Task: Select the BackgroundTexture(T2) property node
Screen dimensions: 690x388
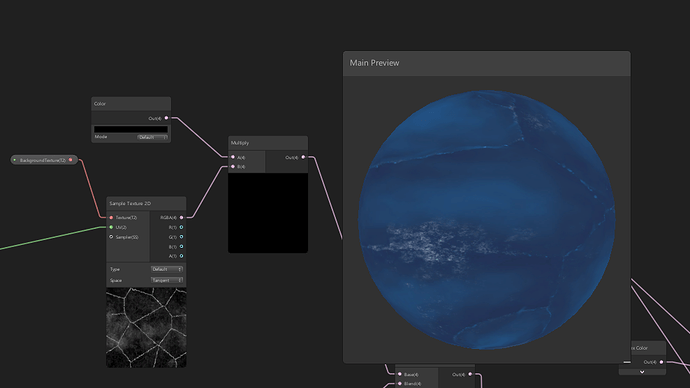Action: pyautogui.click(x=44, y=160)
